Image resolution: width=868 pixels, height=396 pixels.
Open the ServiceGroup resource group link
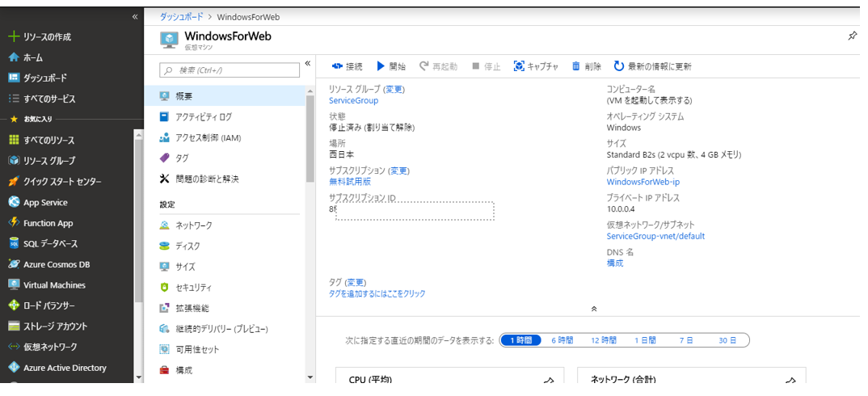tap(354, 101)
